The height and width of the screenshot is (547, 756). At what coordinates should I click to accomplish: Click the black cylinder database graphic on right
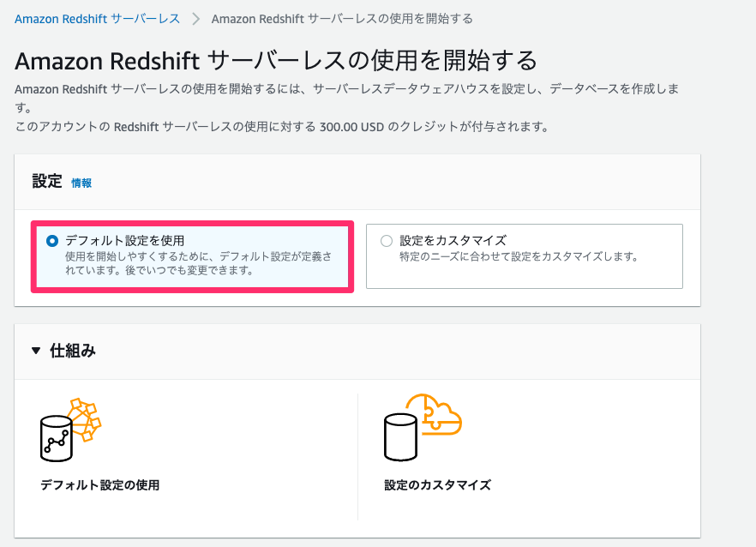coord(400,437)
